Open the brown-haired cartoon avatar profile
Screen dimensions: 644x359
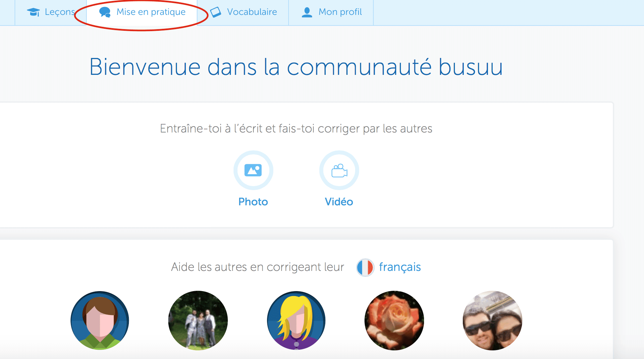click(100, 320)
